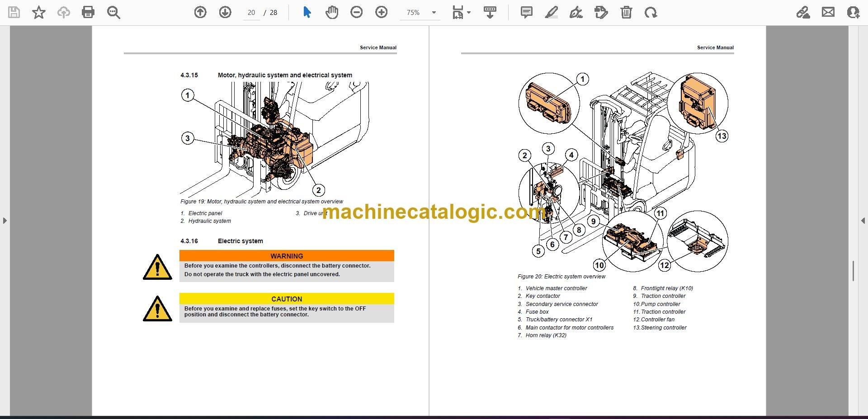Image resolution: width=868 pixels, height=419 pixels.
Task: Click the section 4.3.15 heading title
Action: coord(285,75)
